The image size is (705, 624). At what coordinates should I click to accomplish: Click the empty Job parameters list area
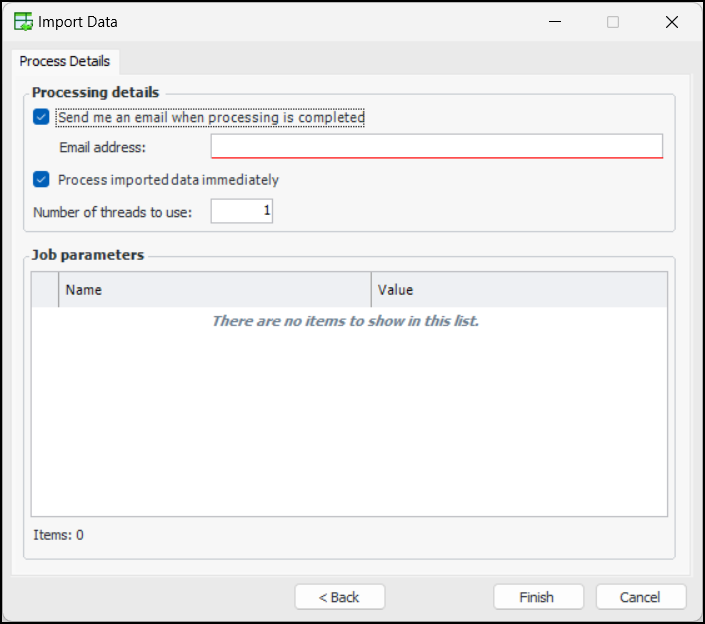pos(349,420)
